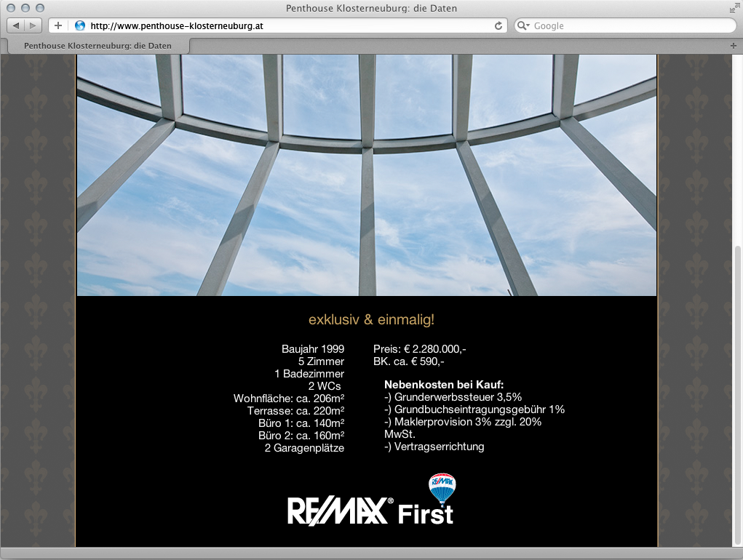The height and width of the screenshot is (560, 743).
Task: Open a new tab with the plus icon
Action: 733,46
